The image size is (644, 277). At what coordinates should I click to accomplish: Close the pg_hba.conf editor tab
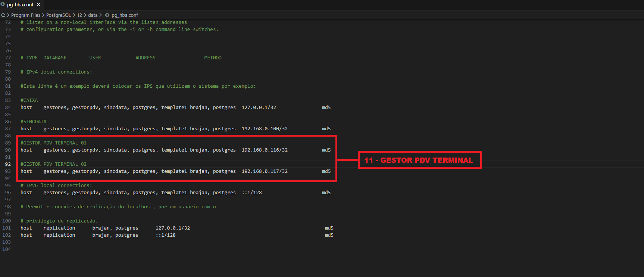click(38, 4)
